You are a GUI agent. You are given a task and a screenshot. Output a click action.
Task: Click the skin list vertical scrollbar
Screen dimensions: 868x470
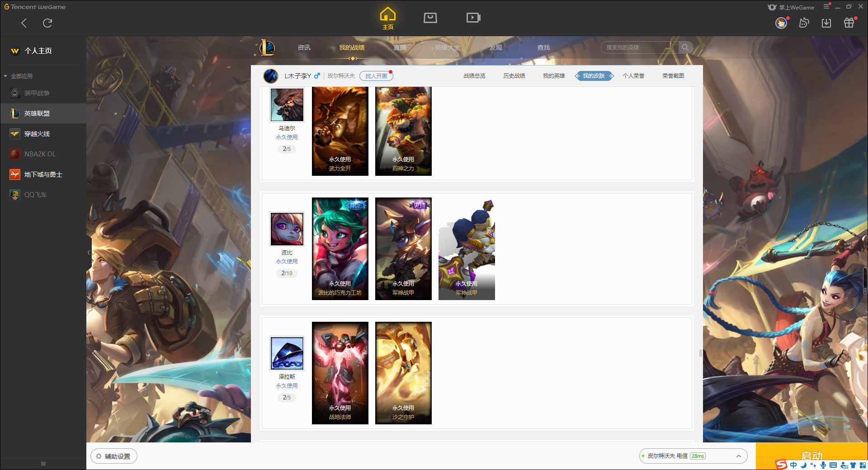pyautogui.click(x=701, y=353)
